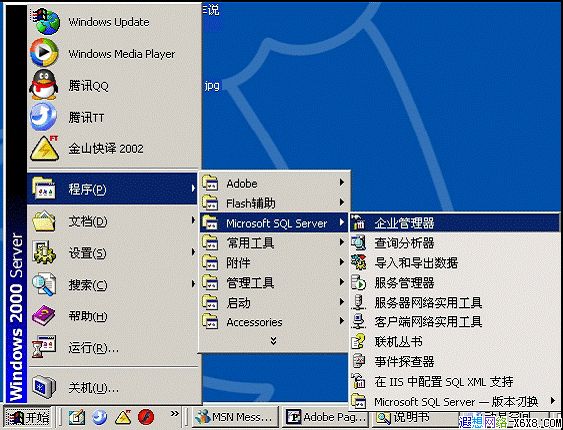Open 文档(D) documents submenu
This screenshot has height=430, width=563.
pyautogui.click(x=113, y=221)
